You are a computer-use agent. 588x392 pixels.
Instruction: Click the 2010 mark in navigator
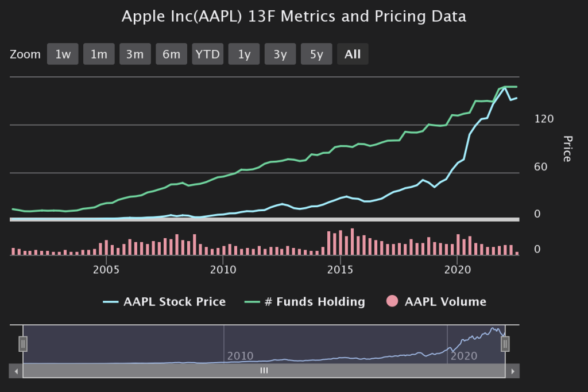pos(240,356)
